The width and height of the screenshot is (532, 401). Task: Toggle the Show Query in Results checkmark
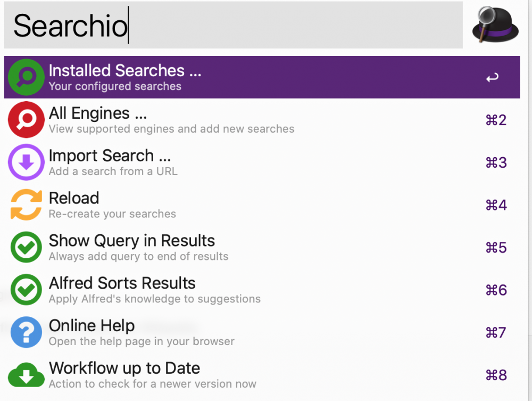pos(26,248)
